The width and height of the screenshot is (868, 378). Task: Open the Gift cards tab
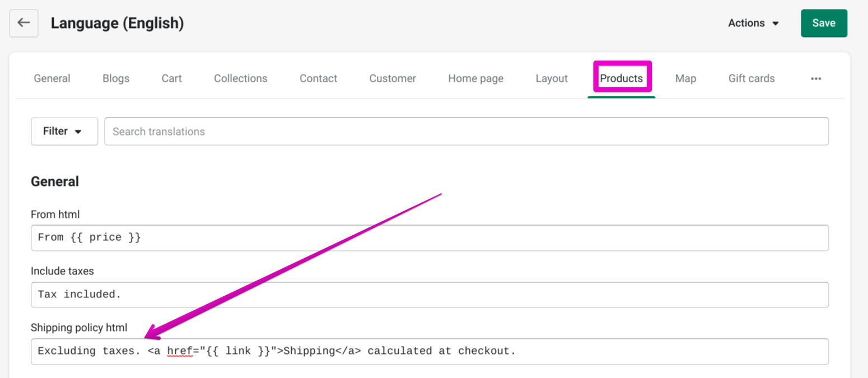click(x=752, y=78)
